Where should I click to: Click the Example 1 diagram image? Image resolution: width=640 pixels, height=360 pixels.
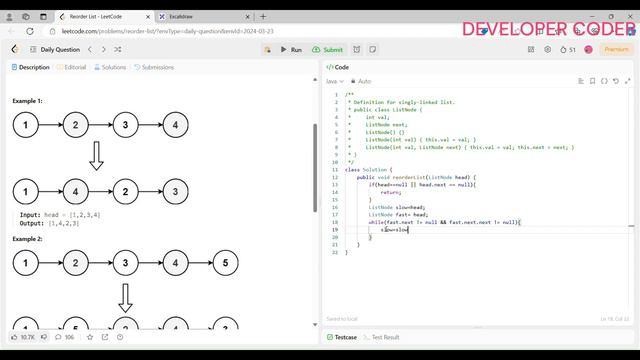[100, 158]
